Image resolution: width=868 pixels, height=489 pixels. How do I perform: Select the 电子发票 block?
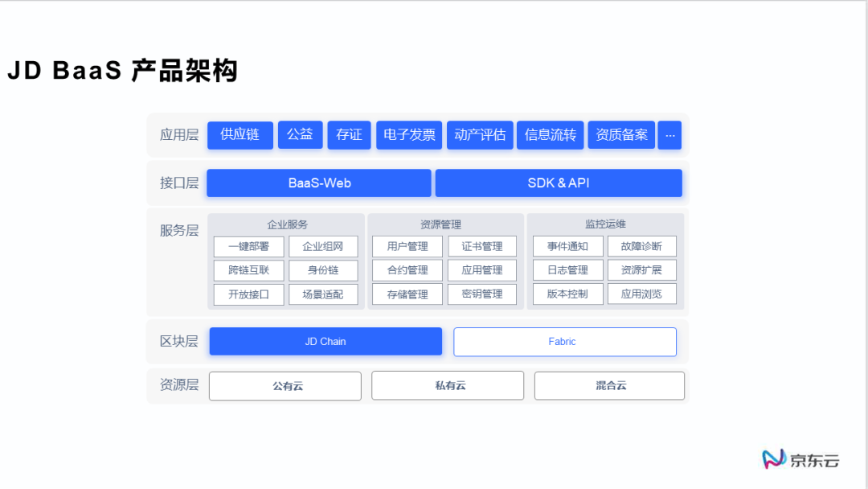409,135
